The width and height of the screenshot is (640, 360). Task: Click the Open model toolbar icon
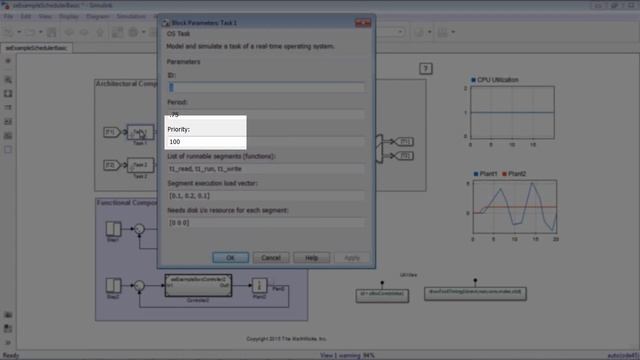pyautogui.click(x=30, y=32)
